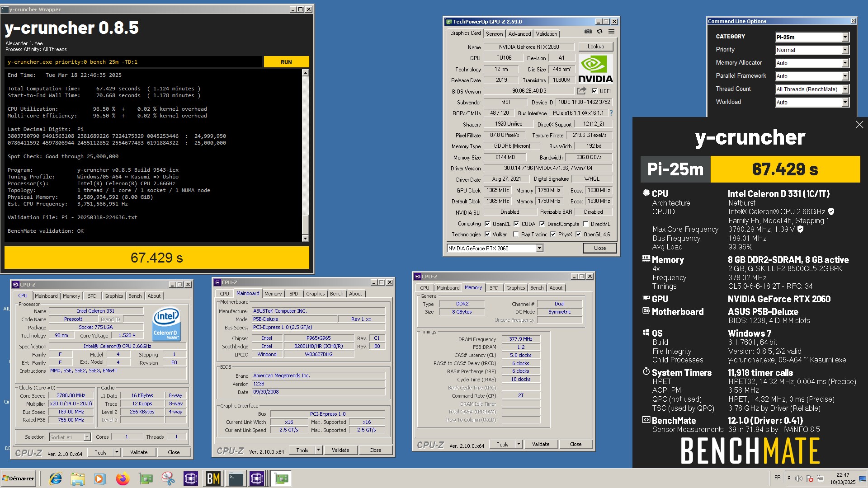Launch Firefox from the taskbar

(x=123, y=479)
